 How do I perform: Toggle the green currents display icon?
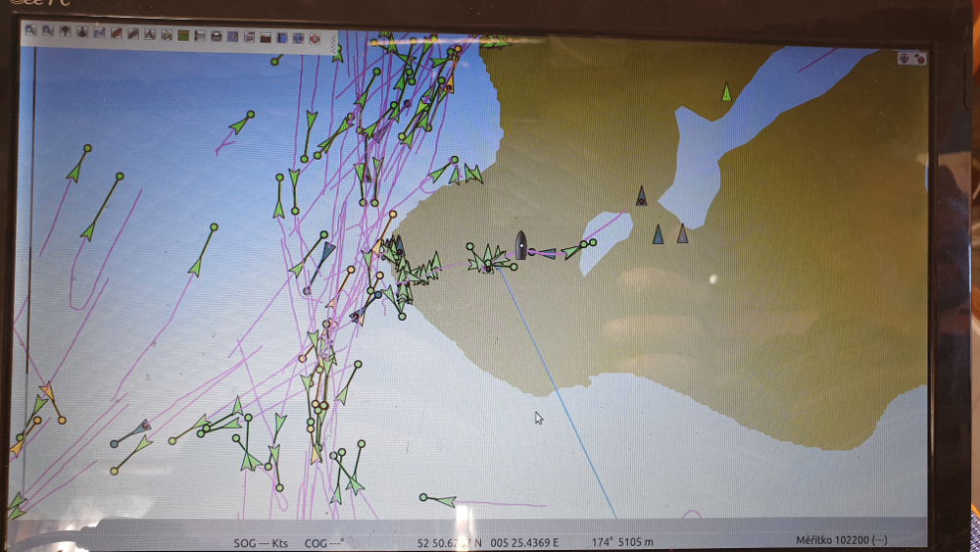click(182, 35)
